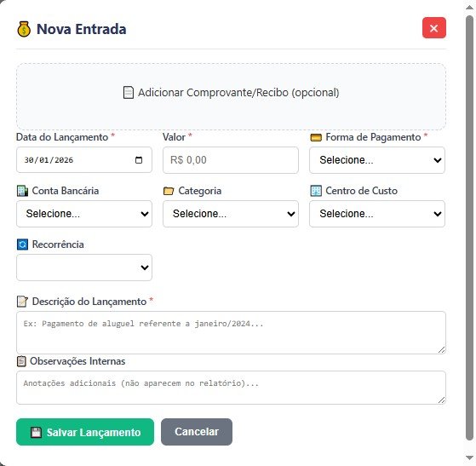
Task: Click the scrollbar down arrow
Action: (469, 458)
